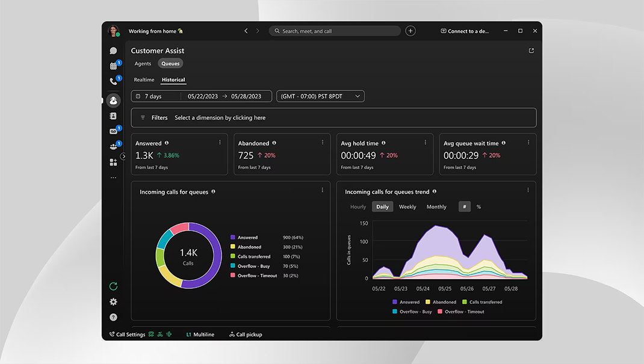Image resolution: width=644 pixels, height=364 pixels.
Task: Switch chart to percent (%) display
Action: [x=478, y=207]
